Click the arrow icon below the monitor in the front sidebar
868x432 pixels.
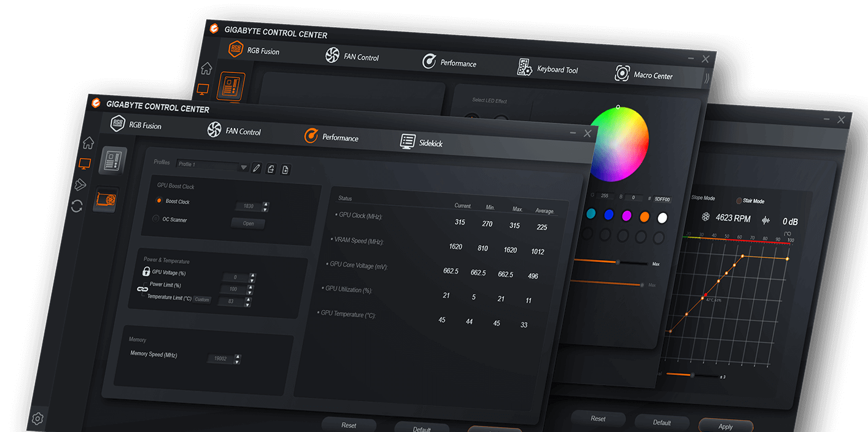point(80,185)
